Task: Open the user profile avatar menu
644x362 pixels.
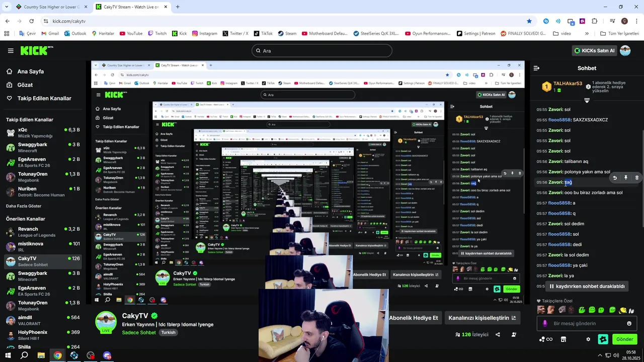Action: tap(625, 50)
